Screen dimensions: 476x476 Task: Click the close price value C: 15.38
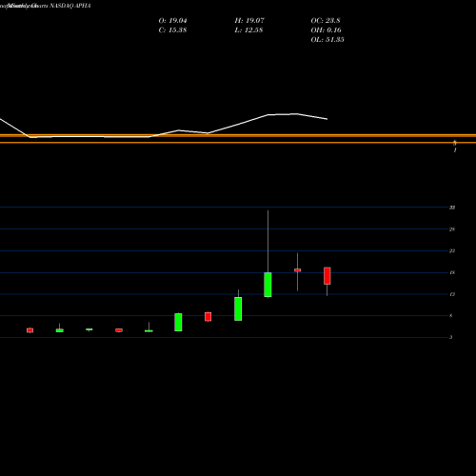[172, 30]
